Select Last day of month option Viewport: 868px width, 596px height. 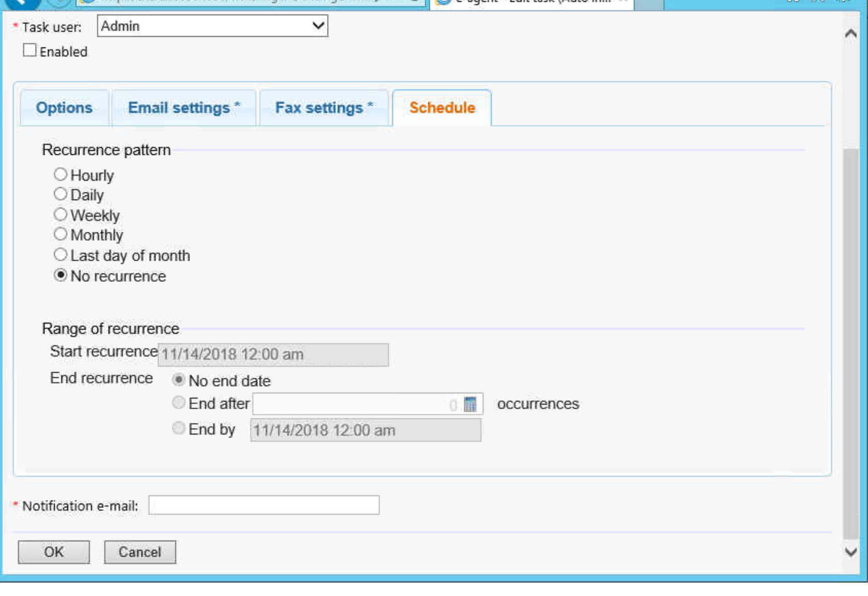tap(60, 254)
